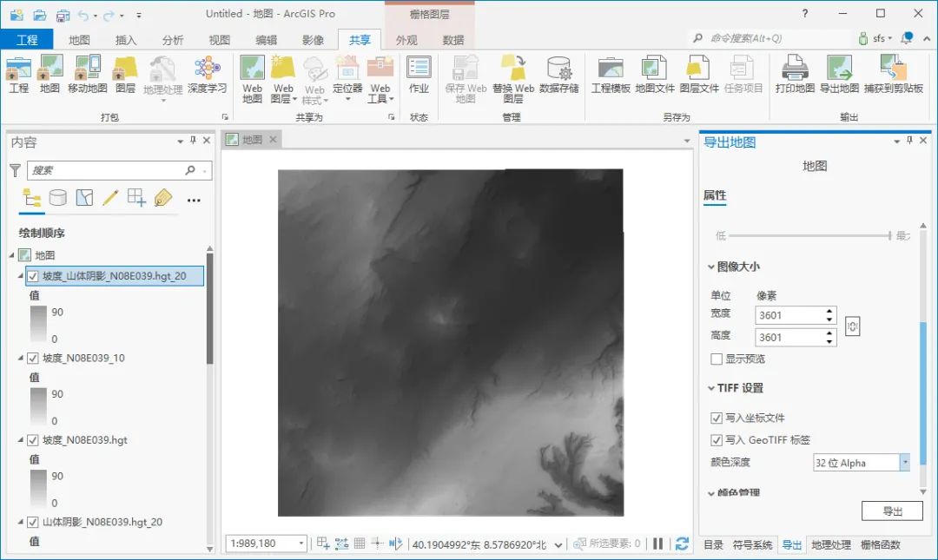Click the 宽度 width input field
The height and width of the screenshot is (560, 938).
[789, 315]
